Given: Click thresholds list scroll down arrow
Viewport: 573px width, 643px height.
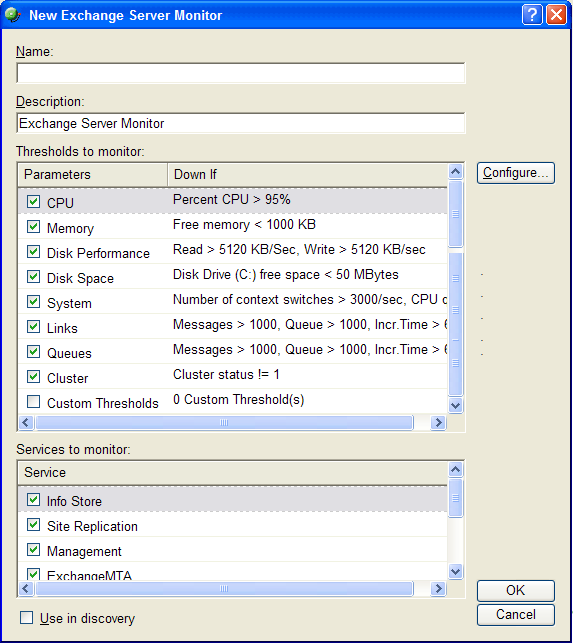Looking at the screenshot, I should (x=455, y=406).
